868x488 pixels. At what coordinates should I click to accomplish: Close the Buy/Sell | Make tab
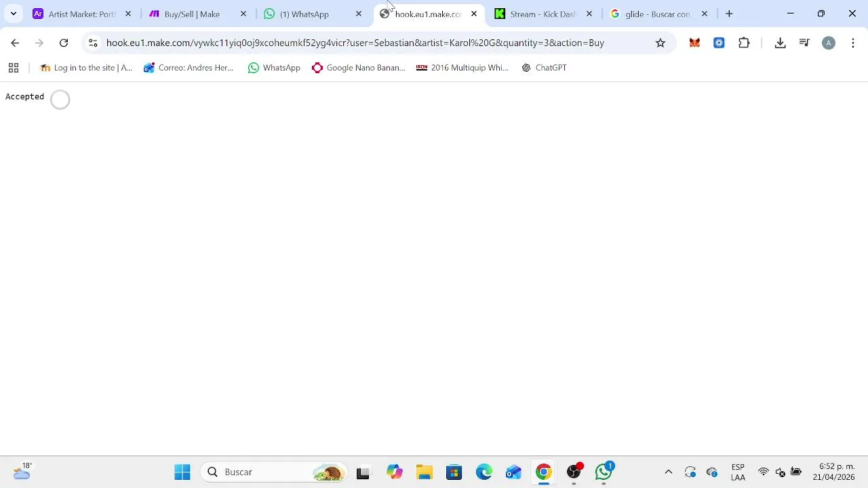click(243, 14)
